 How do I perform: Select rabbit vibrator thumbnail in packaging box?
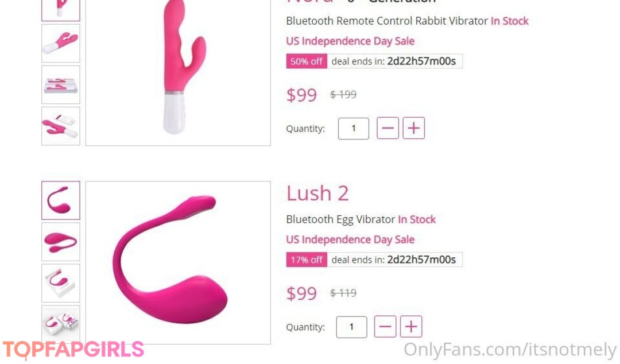(x=60, y=84)
